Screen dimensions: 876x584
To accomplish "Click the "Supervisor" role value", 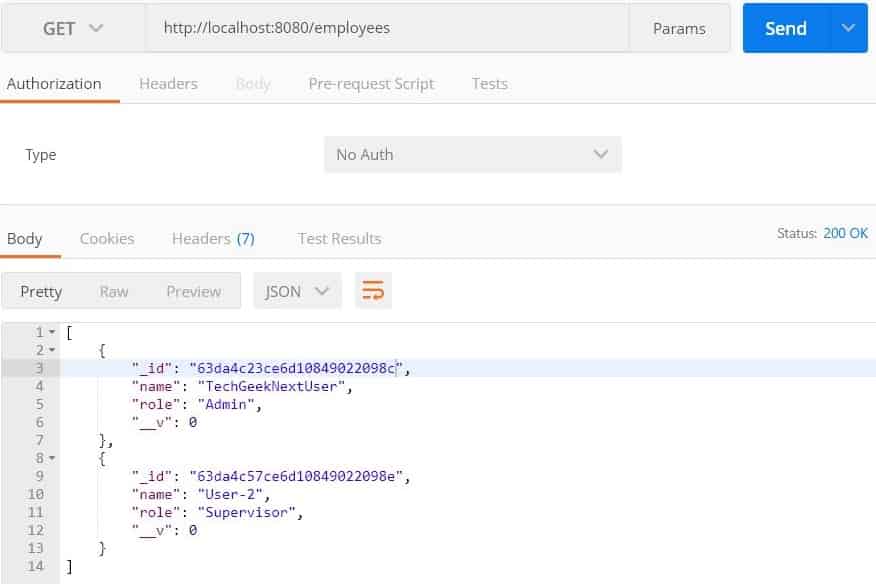I will 247,512.
